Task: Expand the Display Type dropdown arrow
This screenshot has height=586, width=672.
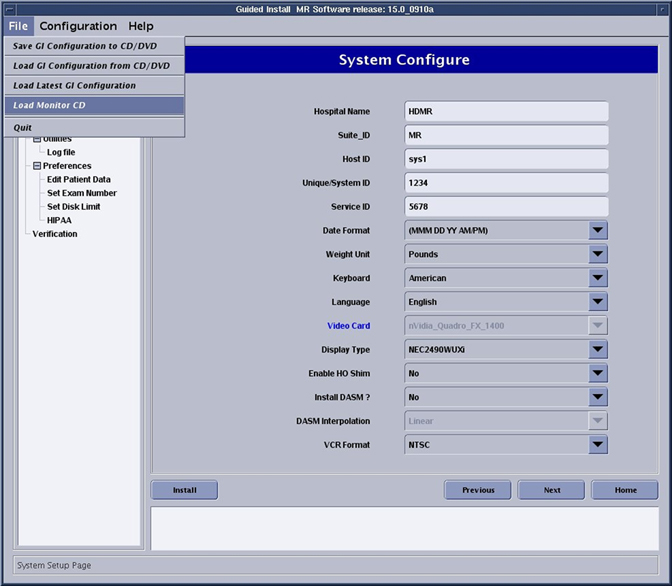Action: coord(597,349)
